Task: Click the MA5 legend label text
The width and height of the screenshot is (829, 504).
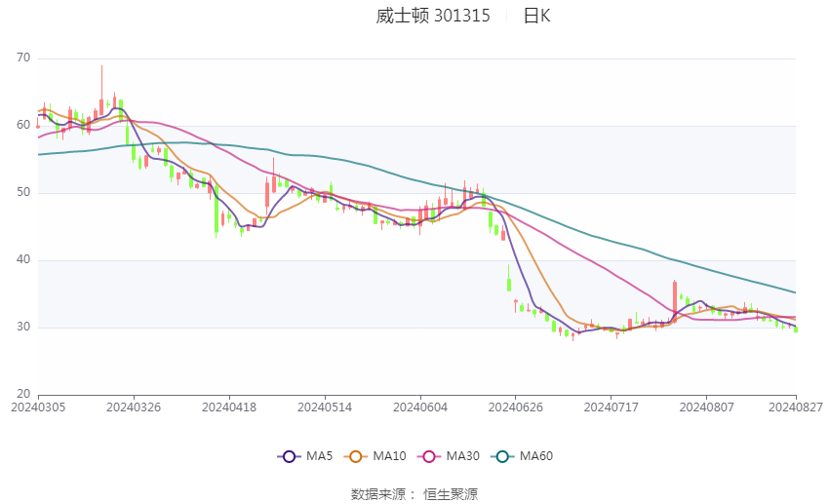Action: pos(319,456)
